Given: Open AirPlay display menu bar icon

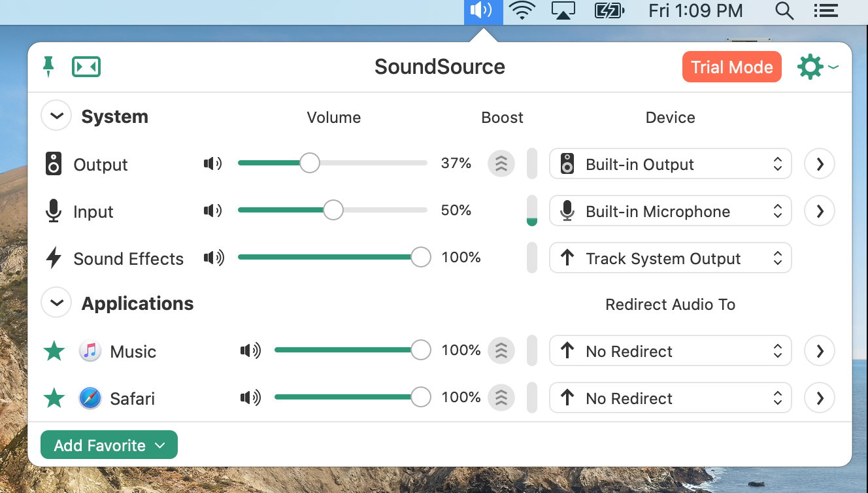Looking at the screenshot, I should 563,11.
